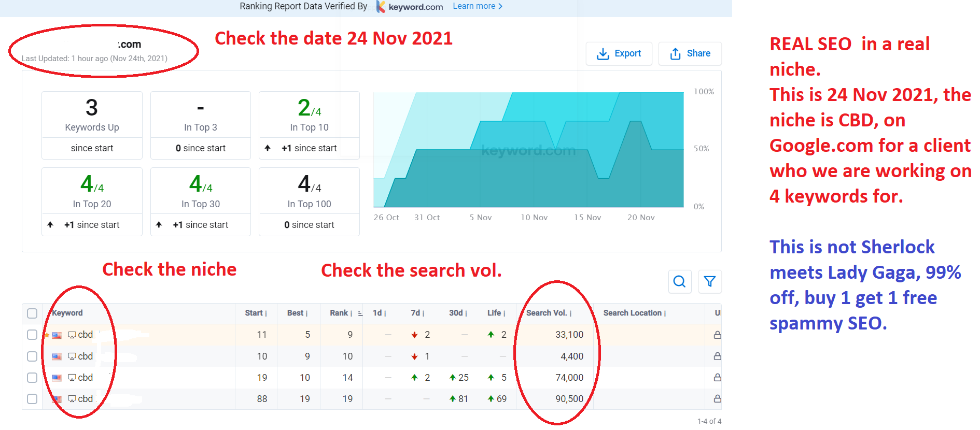
Task: Click the 90,500 search volume cell
Action: tap(569, 399)
